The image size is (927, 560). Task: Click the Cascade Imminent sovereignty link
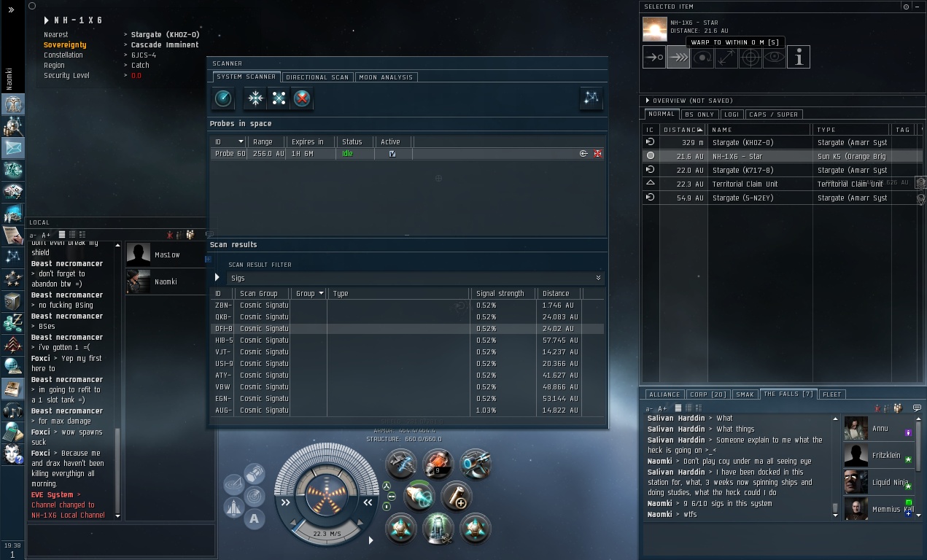tap(165, 45)
